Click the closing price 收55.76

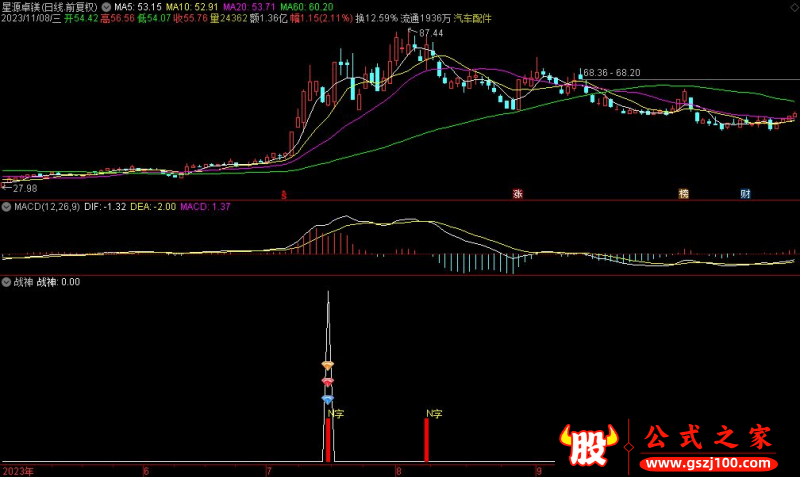click(190, 18)
